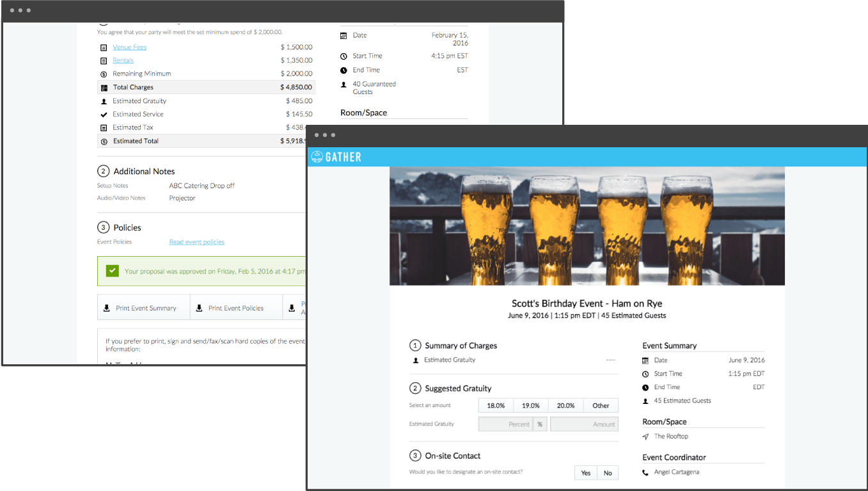Open the Rentals link

coord(123,61)
